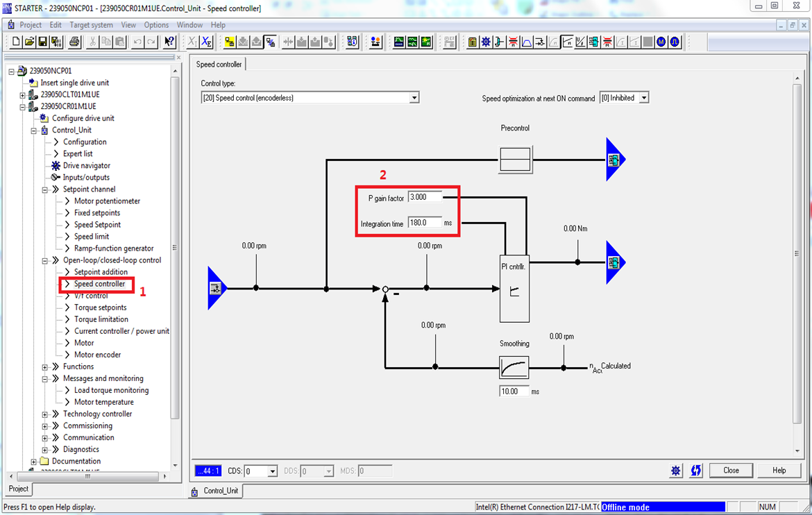Collapse the Setpoint channel tree node
The width and height of the screenshot is (812, 515).
[x=45, y=189]
